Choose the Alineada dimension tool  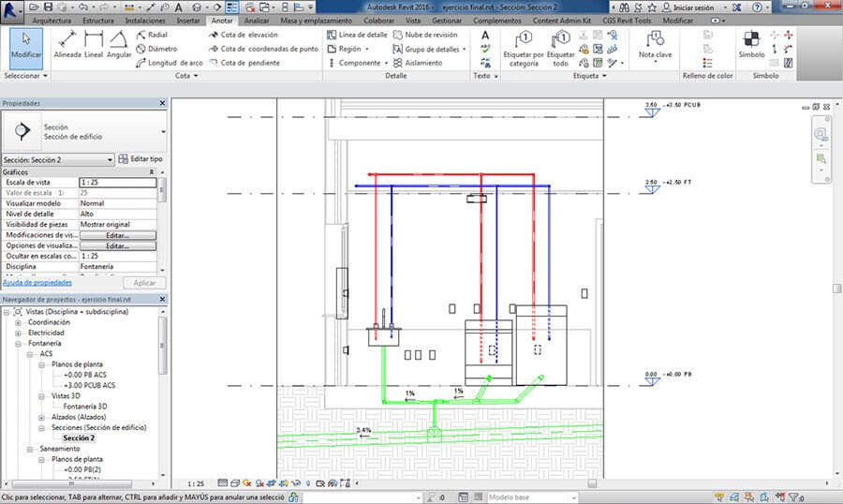click(x=67, y=45)
